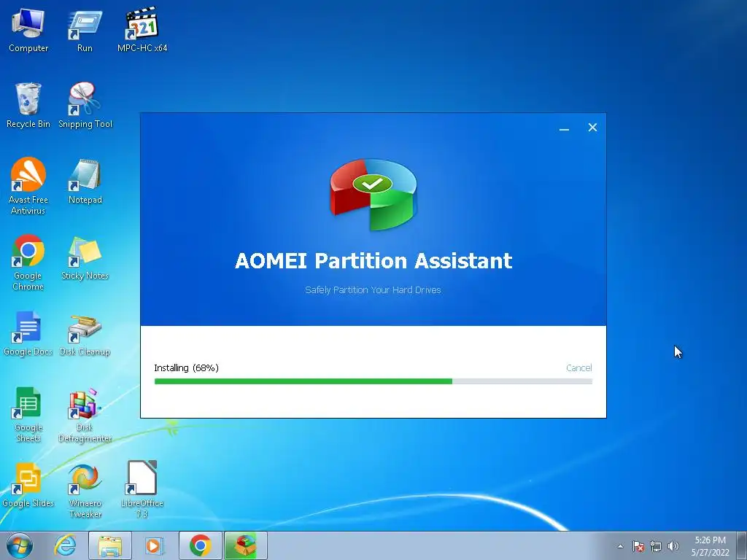The height and width of the screenshot is (560, 747).
Task: Select the Computer desktop icon
Action: pyautogui.click(x=28, y=31)
